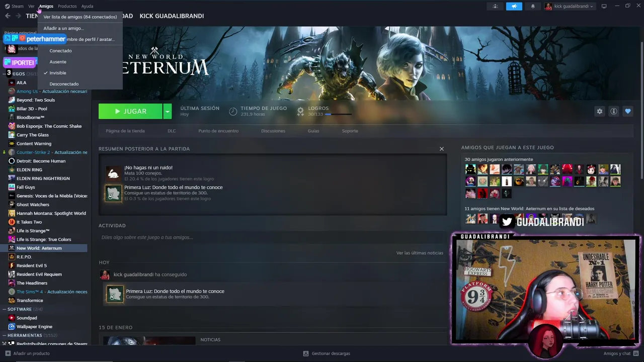644x362 pixels.
Task: Collapse the SOFTWARE category
Action: point(5,309)
